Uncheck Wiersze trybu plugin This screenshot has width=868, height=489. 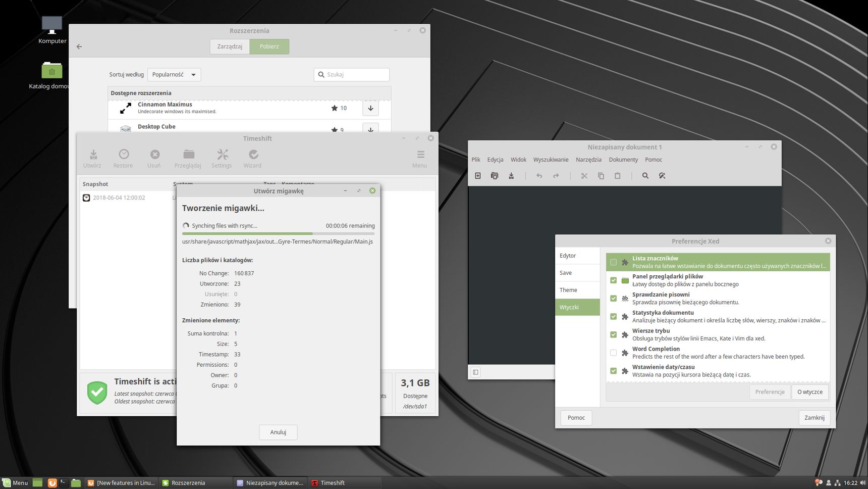pyautogui.click(x=614, y=334)
